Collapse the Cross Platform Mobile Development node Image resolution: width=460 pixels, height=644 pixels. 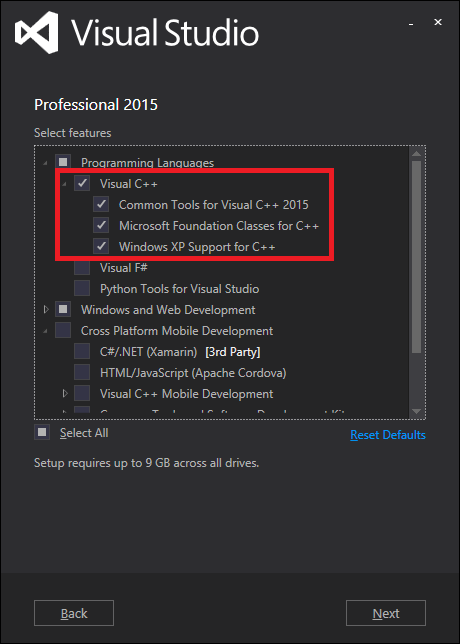(x=45, y=331)
